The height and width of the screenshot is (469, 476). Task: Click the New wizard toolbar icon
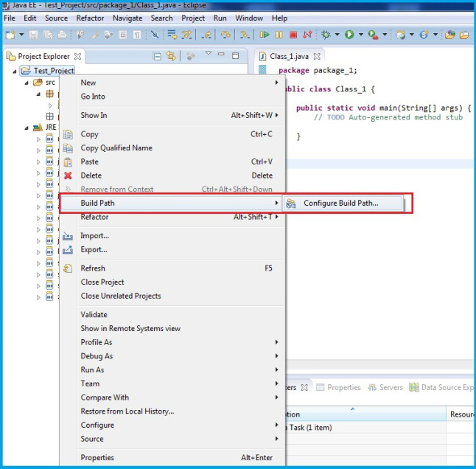pos(10,35)
